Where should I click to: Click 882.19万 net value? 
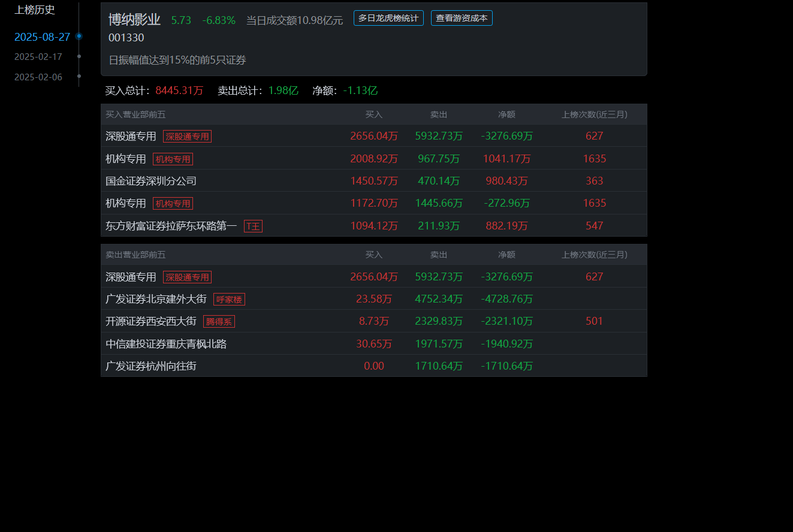coord(506,226)
